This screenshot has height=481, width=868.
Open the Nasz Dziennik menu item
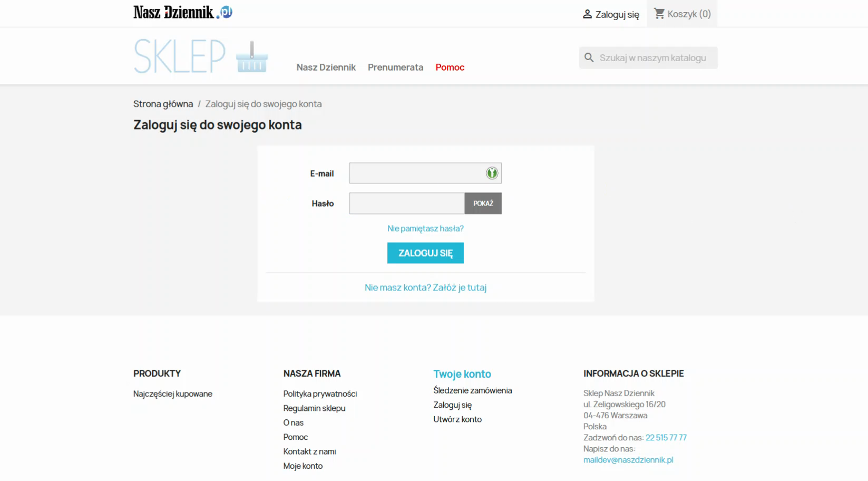326,67
